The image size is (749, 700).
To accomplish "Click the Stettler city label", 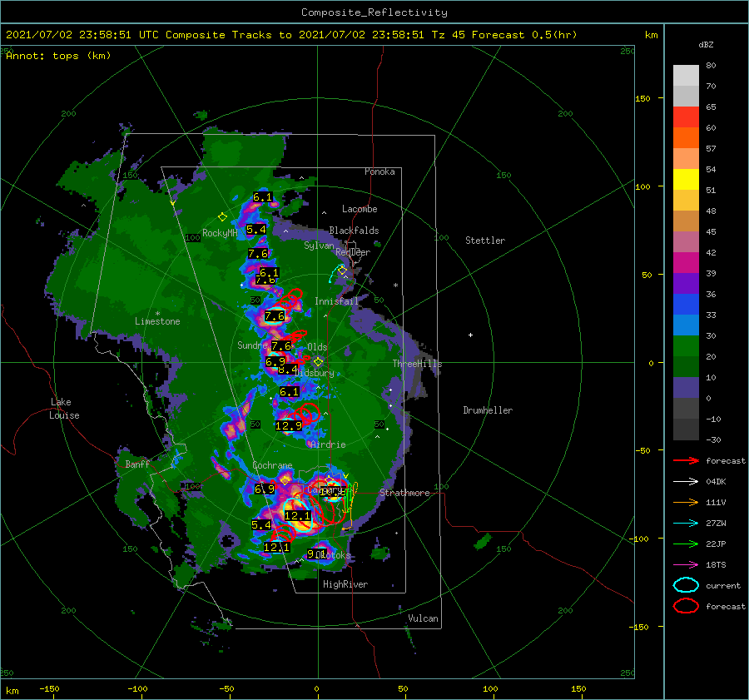I will tap(485, 241).
